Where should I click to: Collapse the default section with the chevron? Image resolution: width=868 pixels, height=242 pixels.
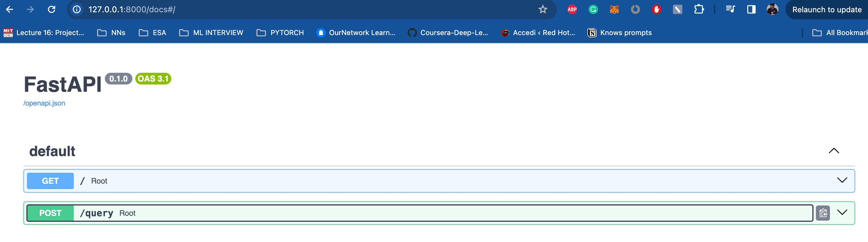834,151
